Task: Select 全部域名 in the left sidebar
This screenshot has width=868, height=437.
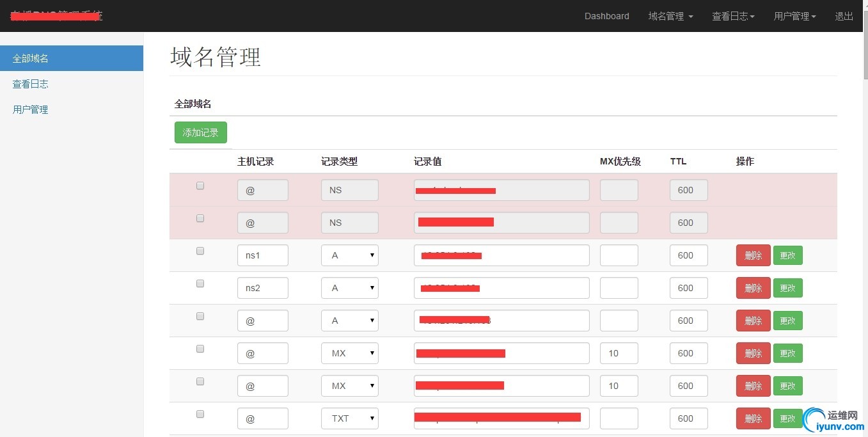Action: (x=72, y=58)
